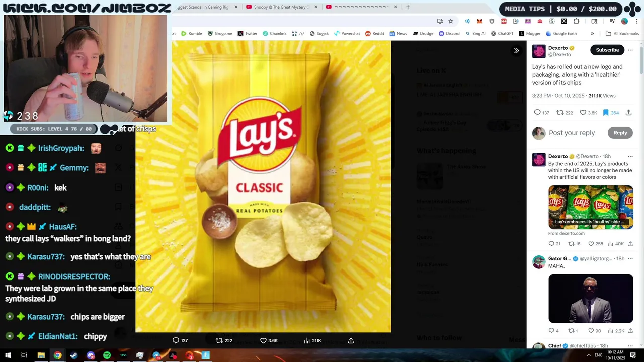
Task: Switch to the Scandal in Gaming tab
Action: 206,7
